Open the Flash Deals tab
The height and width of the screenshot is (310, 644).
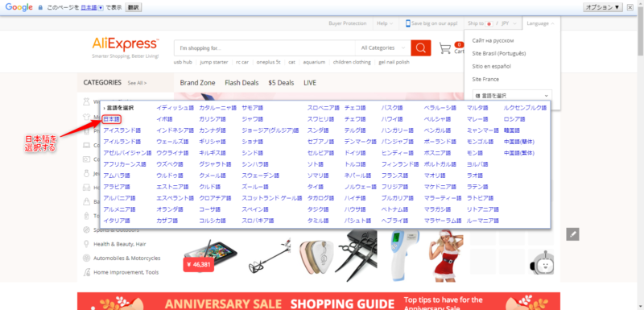[242, 82]
